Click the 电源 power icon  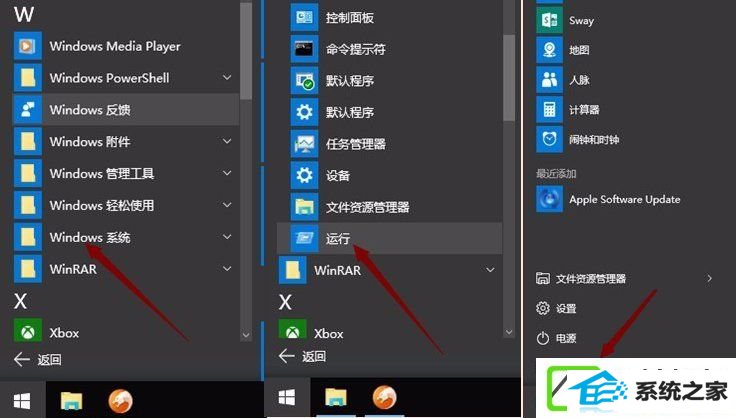[x=543, y=338]
